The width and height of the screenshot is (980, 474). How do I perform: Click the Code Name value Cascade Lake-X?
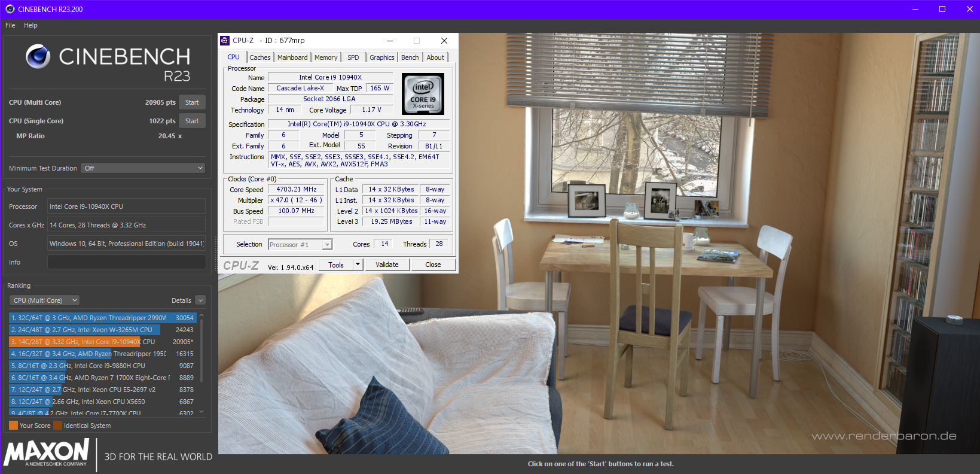point(300,88)
